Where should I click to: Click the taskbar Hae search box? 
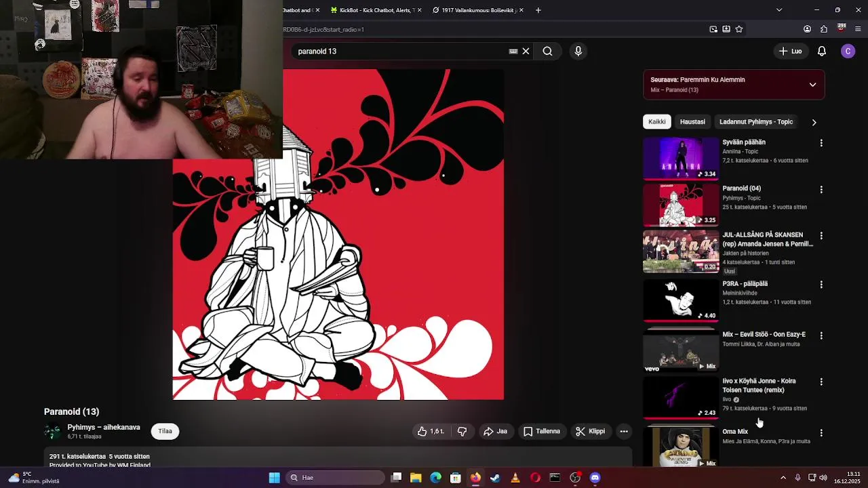click(335, 478)
